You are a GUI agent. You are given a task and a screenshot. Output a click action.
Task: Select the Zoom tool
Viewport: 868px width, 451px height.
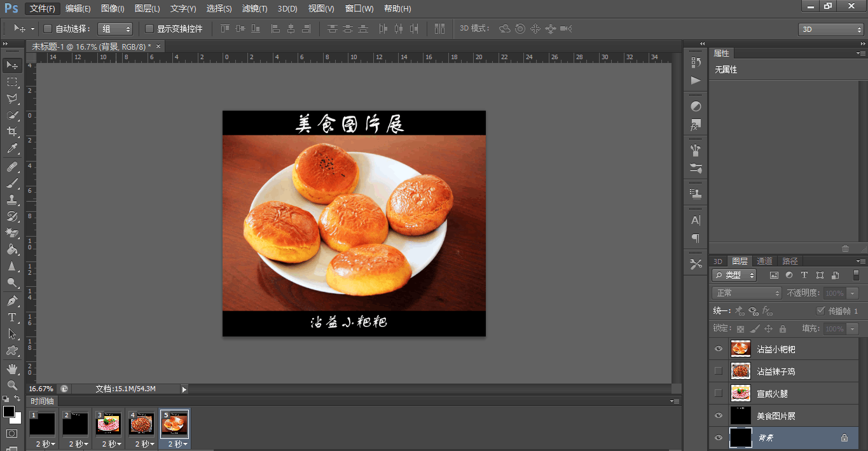click(13, 384)
